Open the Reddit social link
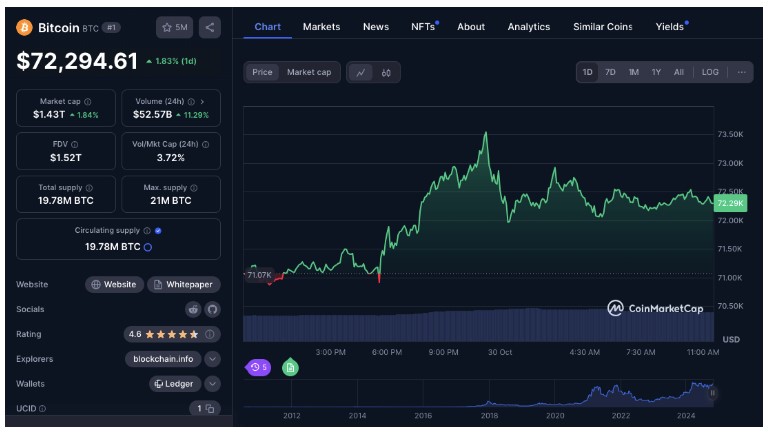The image size is (768, 433). point(193,309)
